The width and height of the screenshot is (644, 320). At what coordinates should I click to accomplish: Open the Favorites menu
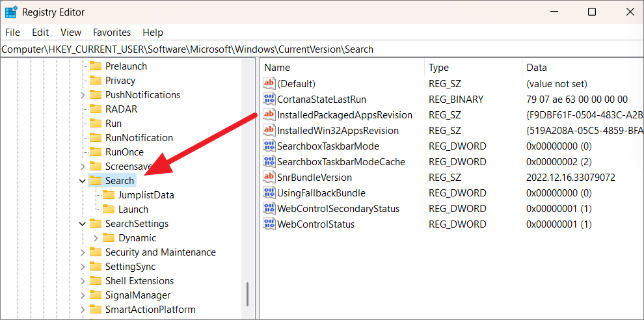point(112,33)
